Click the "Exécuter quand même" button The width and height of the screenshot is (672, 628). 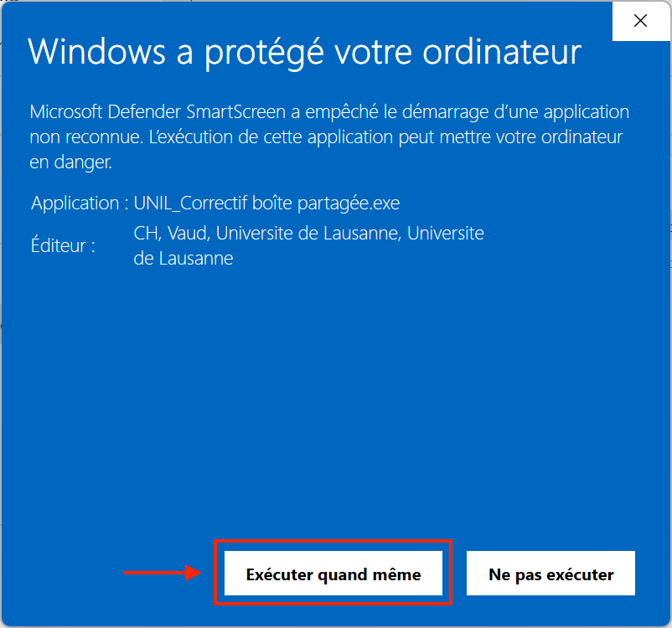click(x=333, y=573)
